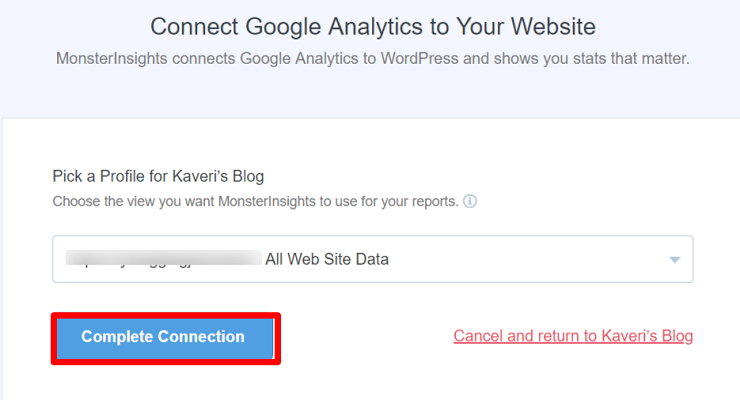
Task: Click the red underlined cancel link
Action: pos(573,336)
